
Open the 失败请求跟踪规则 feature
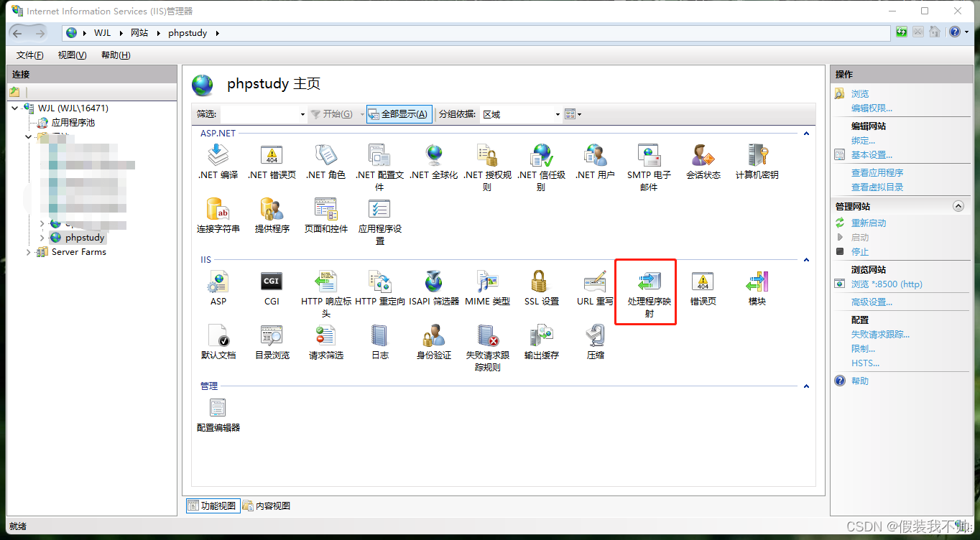click(487, 348)
